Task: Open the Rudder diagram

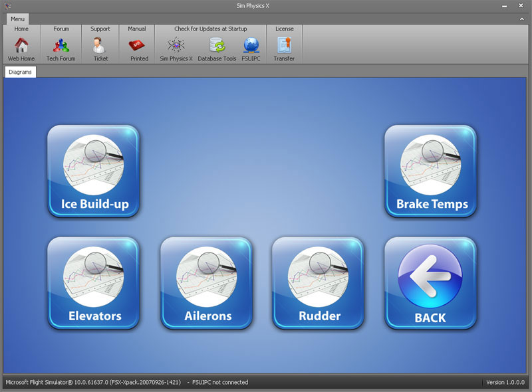Action: 318,283
